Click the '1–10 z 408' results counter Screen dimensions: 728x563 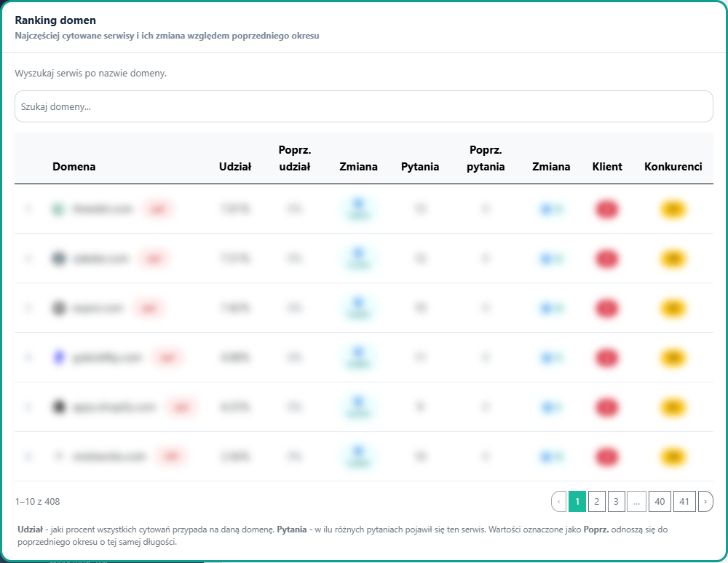coord(38,502)
